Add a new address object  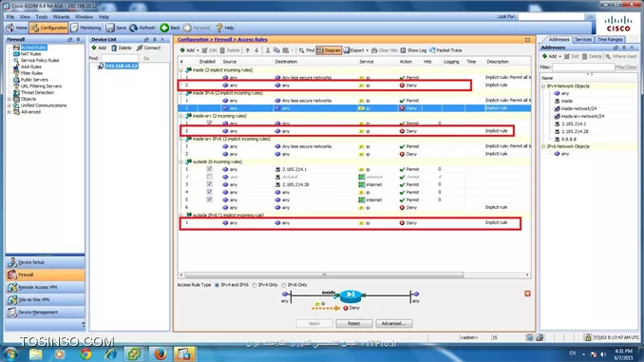tap(549, 56)
